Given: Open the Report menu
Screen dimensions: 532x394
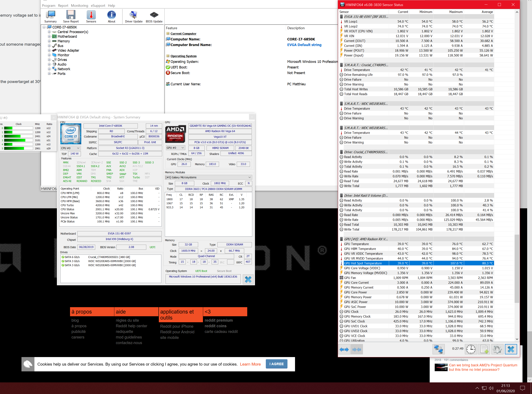Looking at the screenshot, I should (63, 5).
